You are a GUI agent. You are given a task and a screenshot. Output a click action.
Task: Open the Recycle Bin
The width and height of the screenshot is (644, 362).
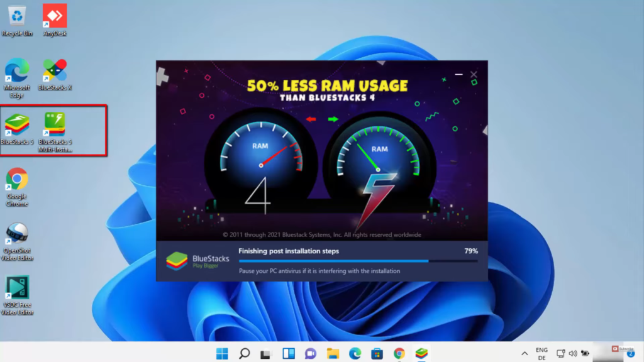[17, 16]
